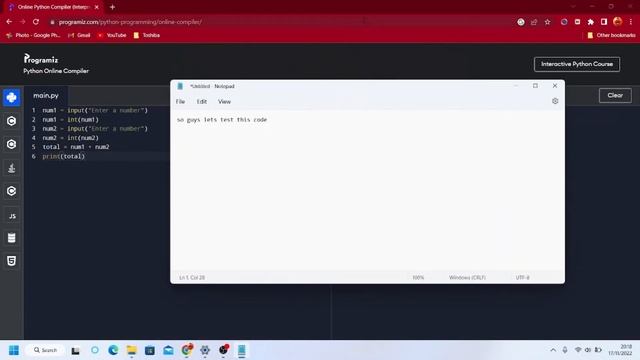This screenshot has height=360, width=640.
Task: Open the Windows Start menu
Action: [x=14, y=350]
